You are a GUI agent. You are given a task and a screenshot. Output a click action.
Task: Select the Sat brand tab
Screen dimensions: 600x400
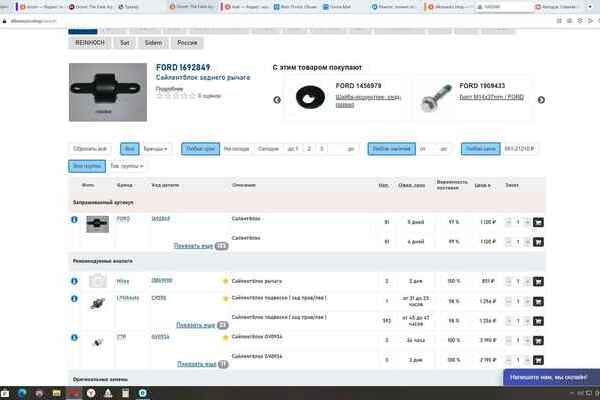[x=125, y=43]
